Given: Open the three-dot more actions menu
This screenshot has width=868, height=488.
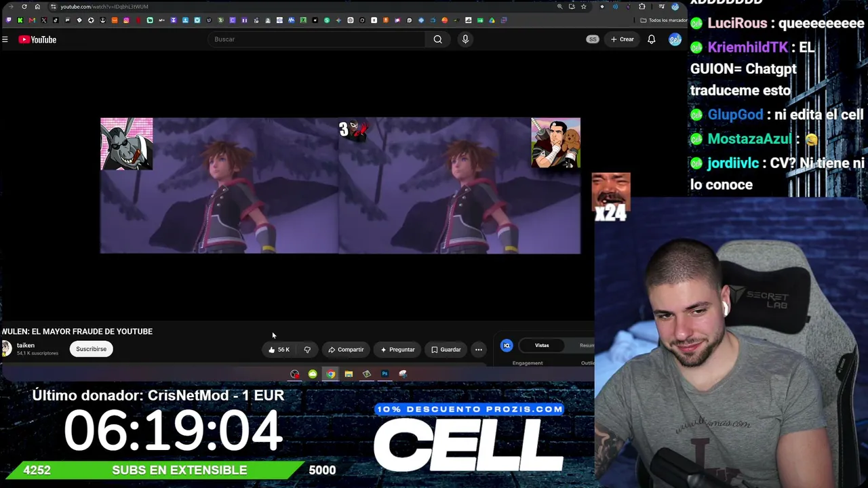Looking at the screenshot, I should click(x=479, y=350).
